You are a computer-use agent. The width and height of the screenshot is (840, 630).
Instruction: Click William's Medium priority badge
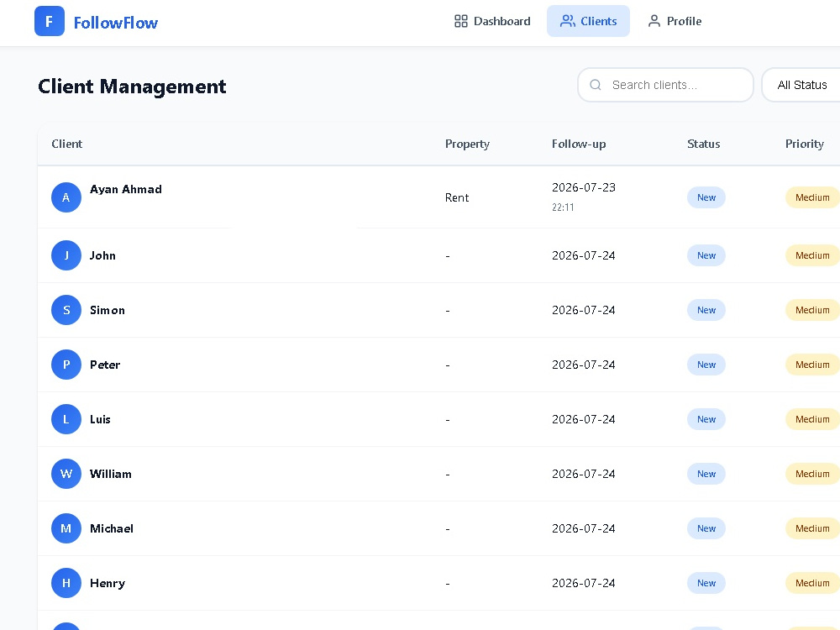[812, 474]
